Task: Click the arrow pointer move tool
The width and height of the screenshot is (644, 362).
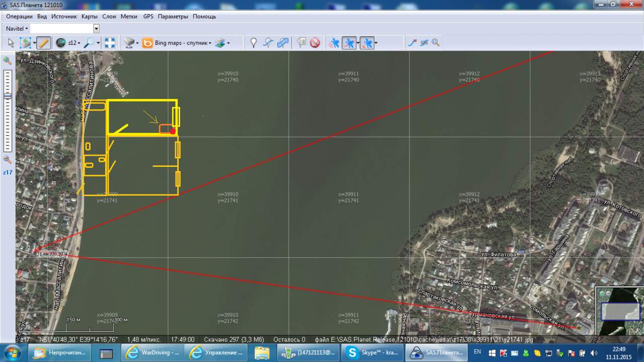Action: [11, 43]
